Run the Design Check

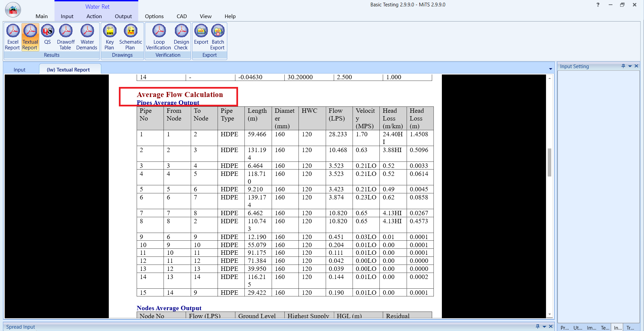click(181, 37)
